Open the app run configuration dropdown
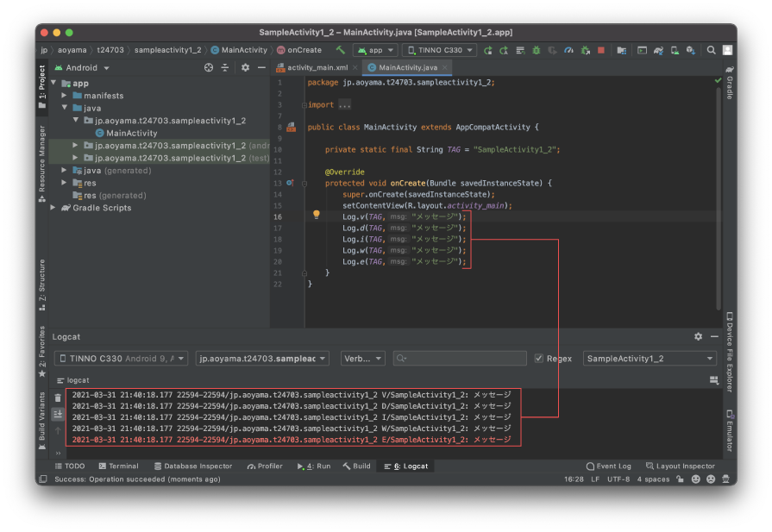Viewport: 772px width, 532px height. point(375,50)
